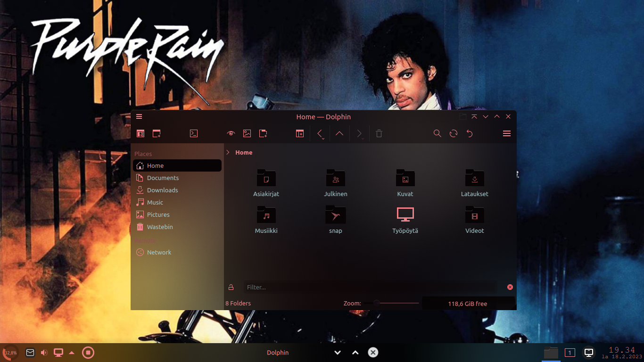The height and width of the screenshot is (362, 644).
Task: Click the display monitor icon in left tray
Action: click(58, 353)
